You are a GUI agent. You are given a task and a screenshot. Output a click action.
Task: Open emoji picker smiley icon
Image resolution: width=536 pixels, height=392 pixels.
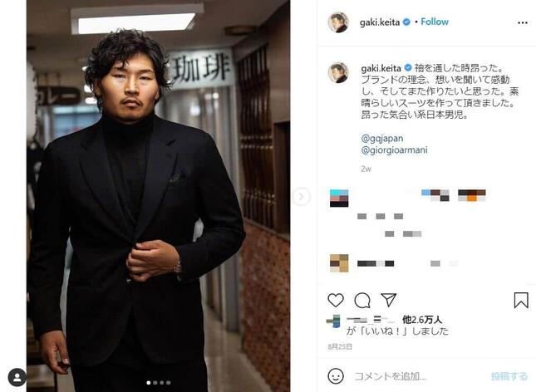pyautogui.click(x=336, y=376)
